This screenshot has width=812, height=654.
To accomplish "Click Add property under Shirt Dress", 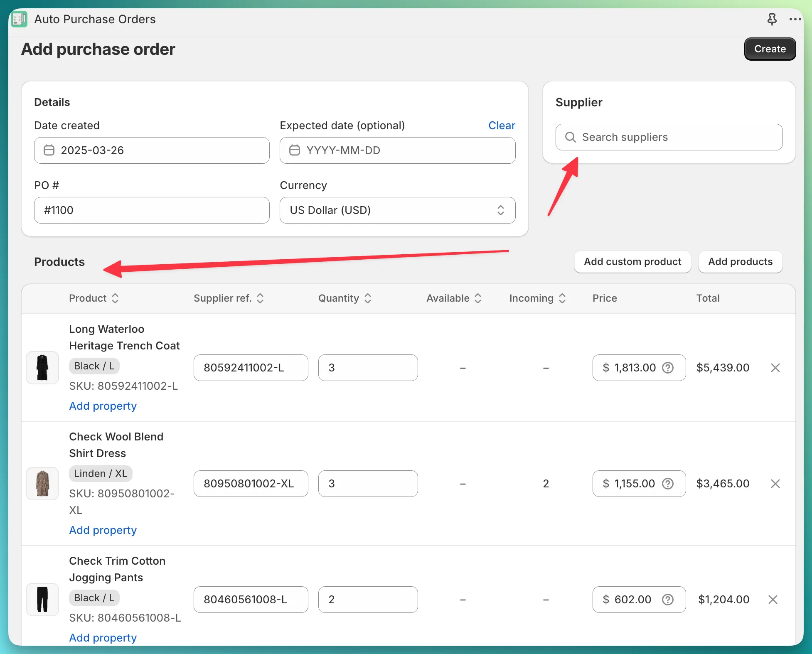I will coord(103,530).
